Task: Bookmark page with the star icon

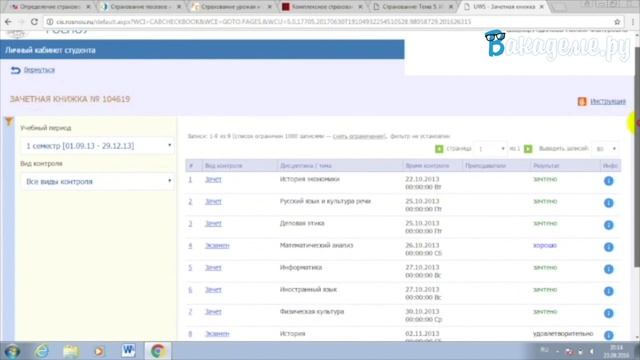Action: [617, 22]
